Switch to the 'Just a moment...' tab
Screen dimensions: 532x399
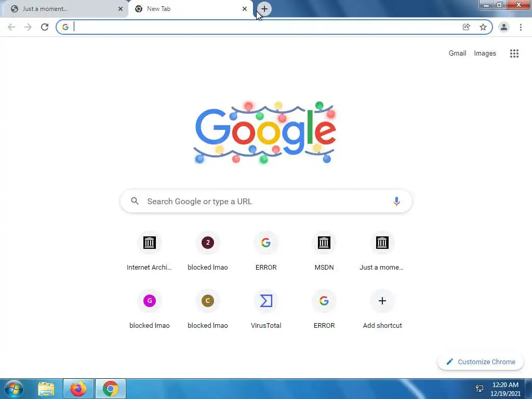pos(64,9)
